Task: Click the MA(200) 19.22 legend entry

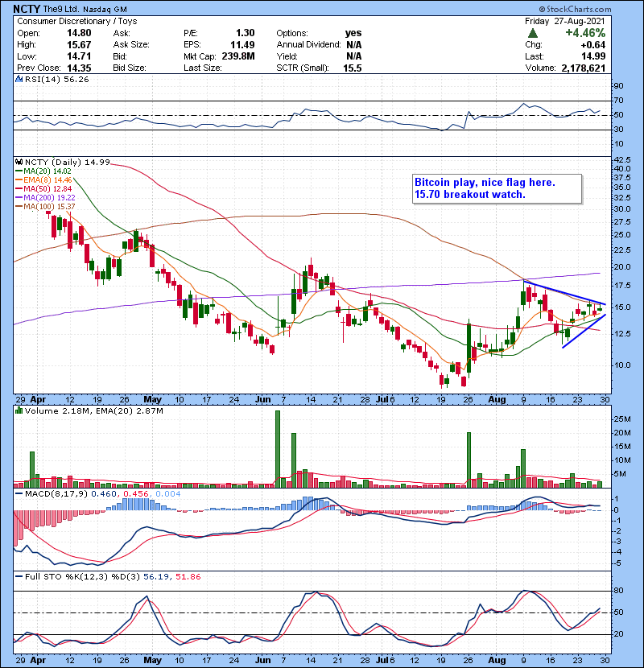Action: [x=45, y=198]
